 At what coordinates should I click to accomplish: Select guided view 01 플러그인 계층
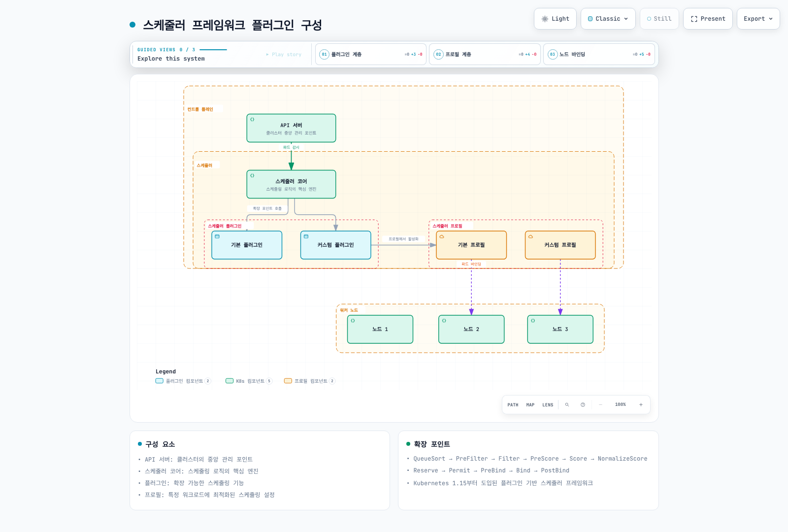point(371,54)
